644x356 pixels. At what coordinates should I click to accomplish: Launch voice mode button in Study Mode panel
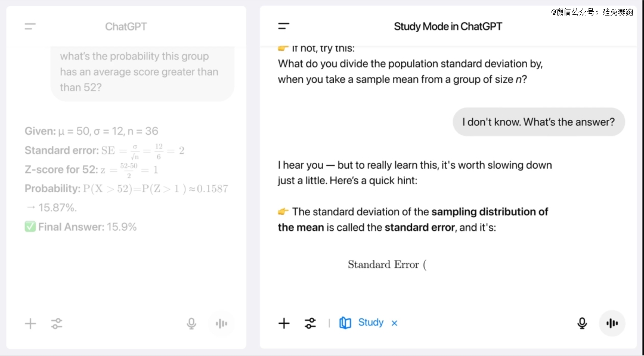click(x=612, y=323)
